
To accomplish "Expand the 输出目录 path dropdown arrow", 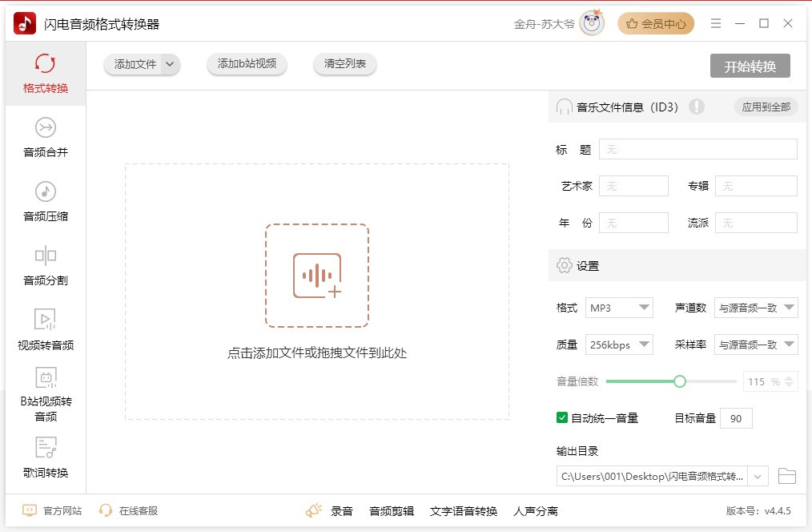I will [x=758, y=476].
